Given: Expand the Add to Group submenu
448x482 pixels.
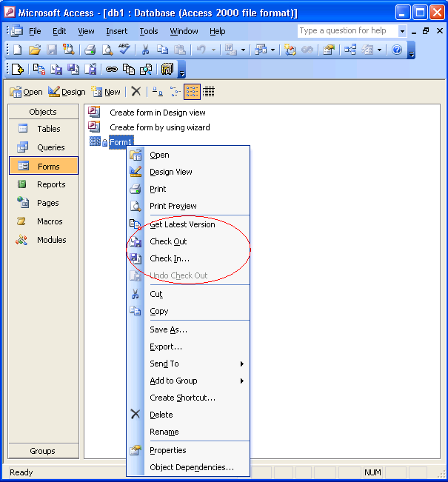Looking at the screenshot, I should tap(196, 381).
